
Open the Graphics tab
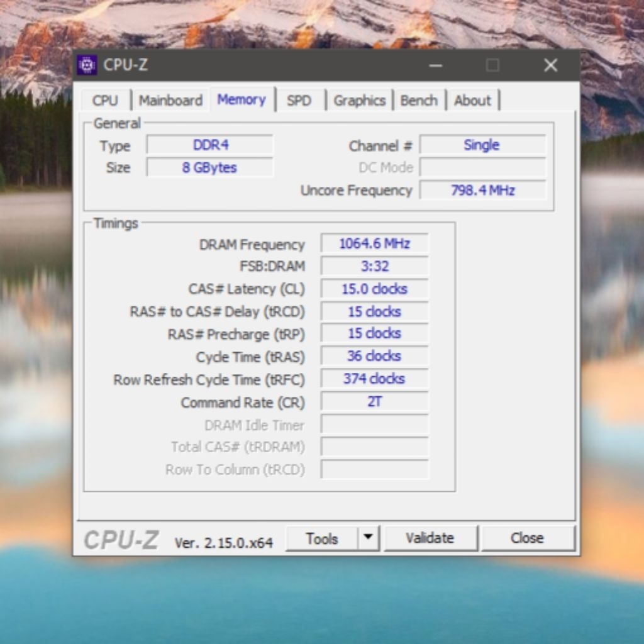(x=360, y=100)
